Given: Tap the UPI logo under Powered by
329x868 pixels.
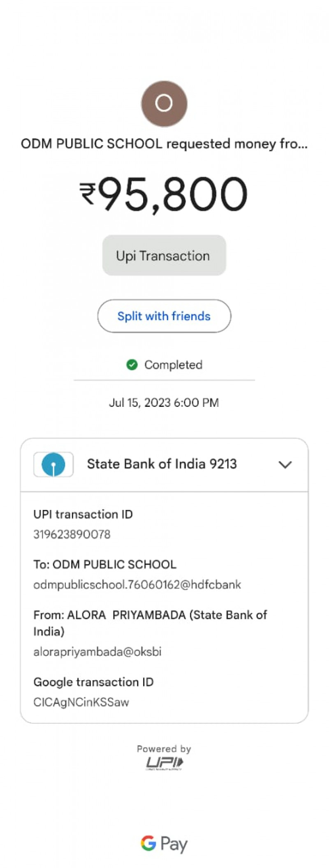Looking at the screenshot, I should 164,763.
